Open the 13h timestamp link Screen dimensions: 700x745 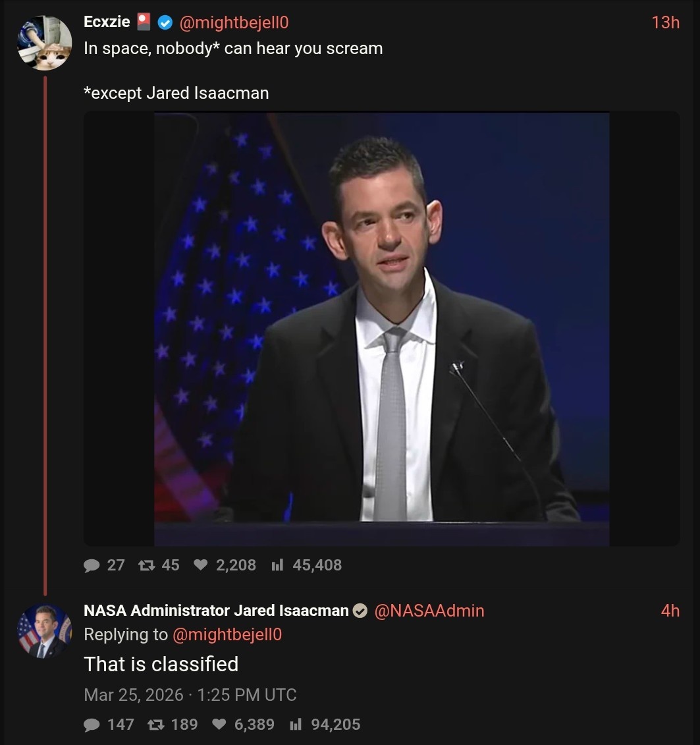665,22
